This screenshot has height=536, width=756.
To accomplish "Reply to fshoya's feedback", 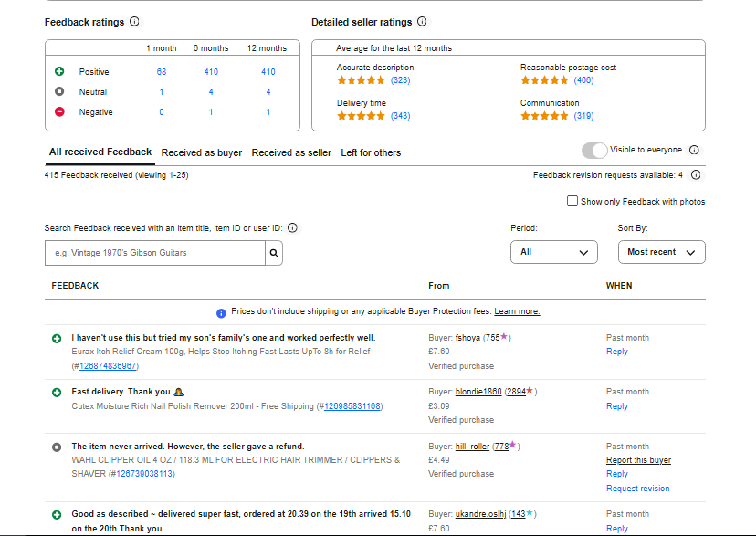I will click(x=616, y=352).
